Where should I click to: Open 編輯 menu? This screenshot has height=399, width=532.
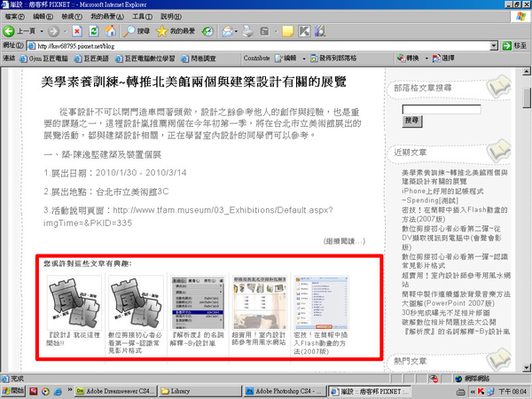43,16
